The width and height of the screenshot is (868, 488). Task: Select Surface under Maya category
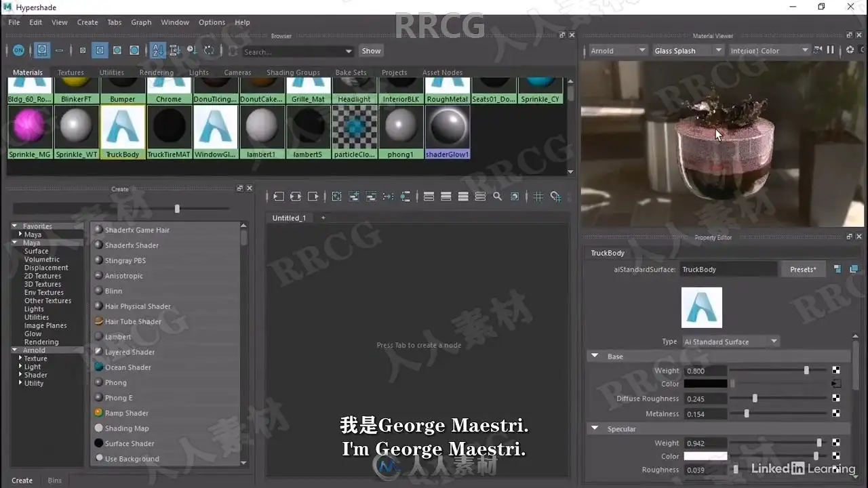(x=37, y=251)
